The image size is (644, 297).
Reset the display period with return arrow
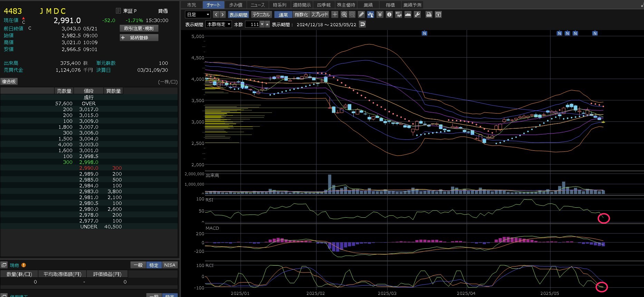tap(362, 24)
